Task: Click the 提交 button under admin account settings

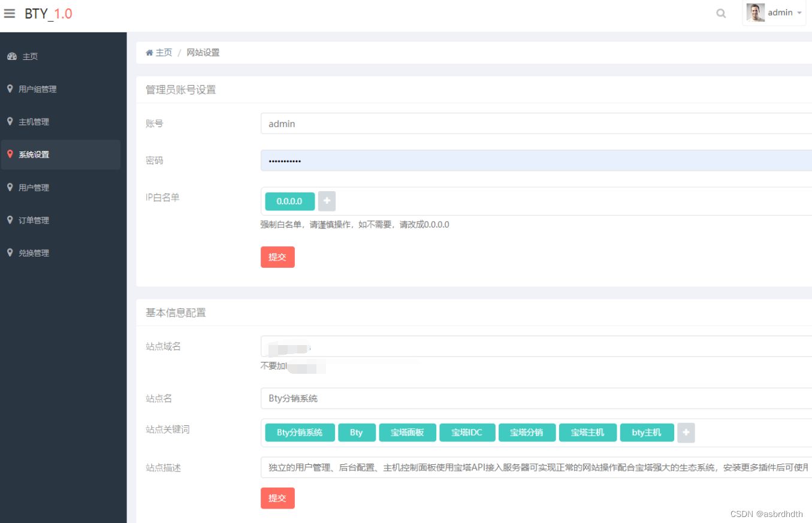Action: coord(277,256)
